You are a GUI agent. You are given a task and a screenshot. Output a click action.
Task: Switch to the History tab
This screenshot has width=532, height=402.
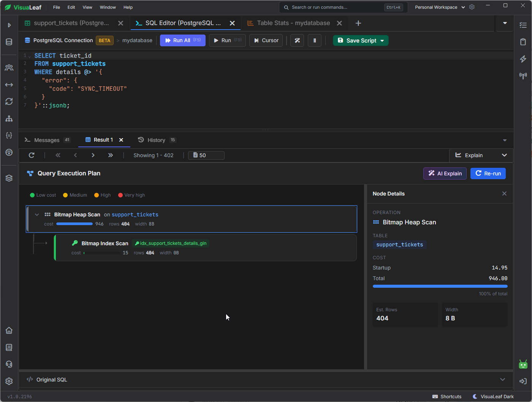tap(157, 140)
